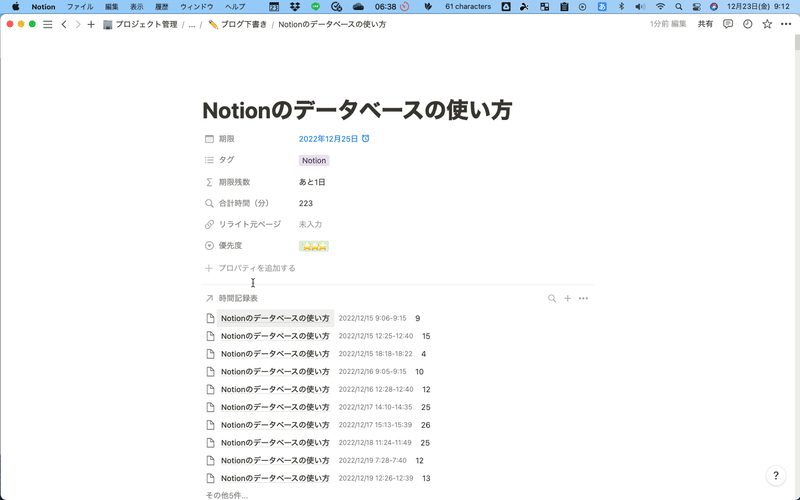Click the page title heading
The image size is (800, 500).
(x=357, y=110)
